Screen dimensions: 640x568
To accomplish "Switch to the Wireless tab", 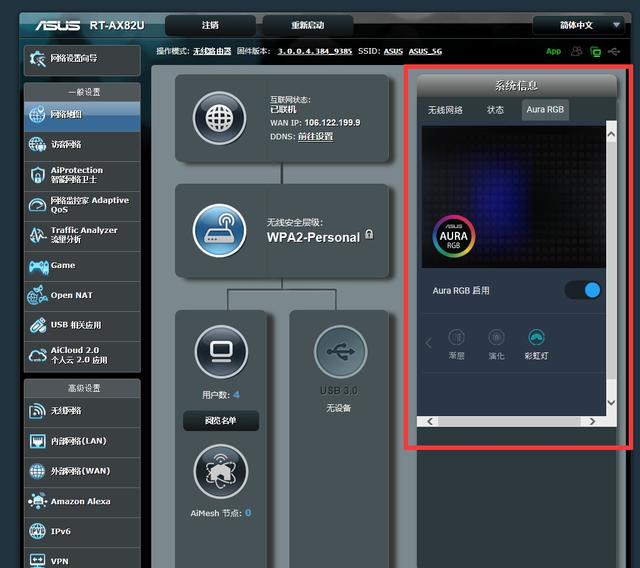I will [x=445, y=110].
